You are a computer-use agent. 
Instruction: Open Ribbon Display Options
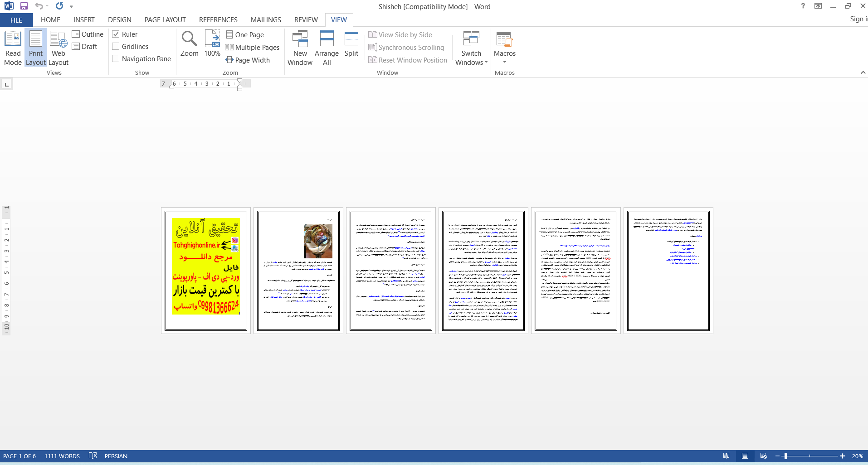[x=818, y=6]
